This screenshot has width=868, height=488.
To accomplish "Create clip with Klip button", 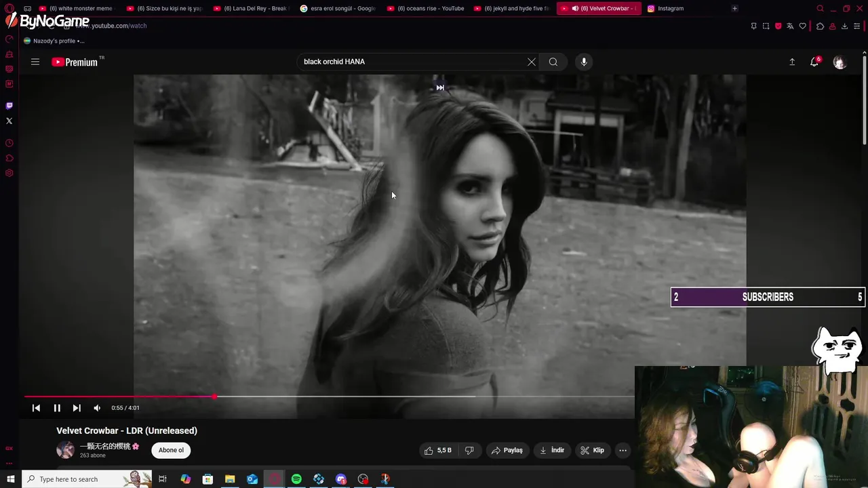I will click(x=592, y=450).
